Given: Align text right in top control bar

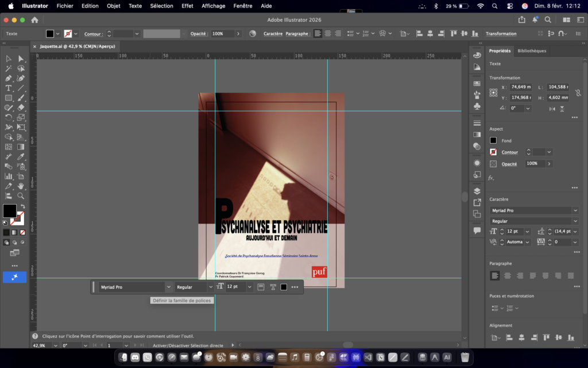Looking at the screenshot, I should coord(338,33).
